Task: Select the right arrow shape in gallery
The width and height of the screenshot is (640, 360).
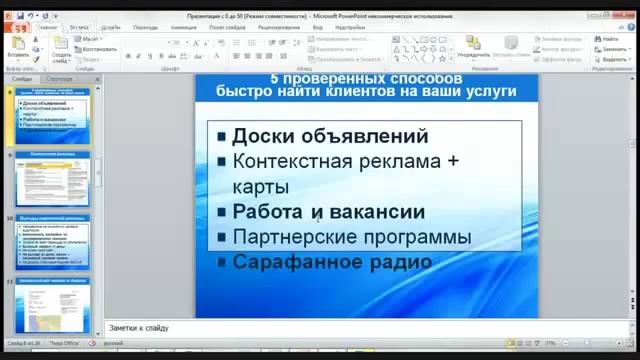Action: coord(424,49)
